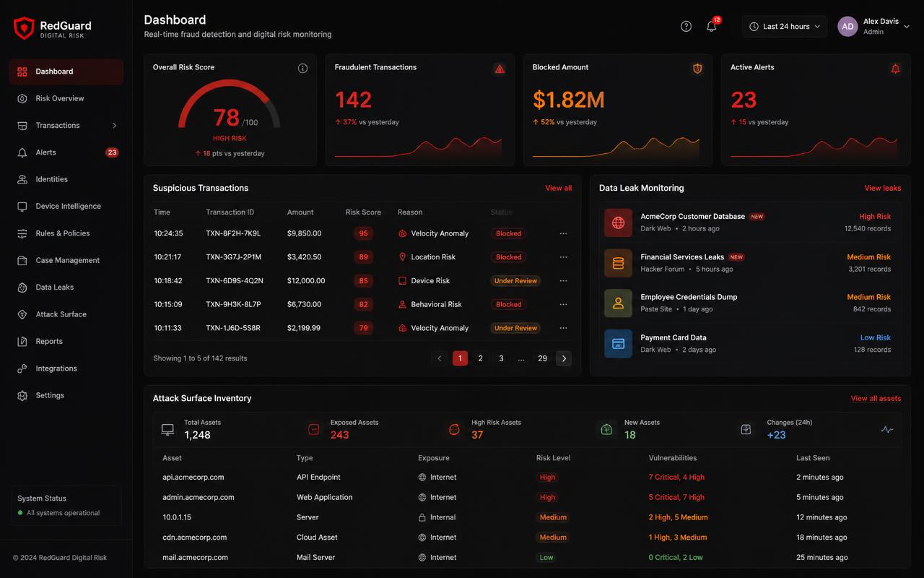924x578 pixels.
Task: Open more options for TXN-3G7J-2P1M row
Action: coord(563,257)
